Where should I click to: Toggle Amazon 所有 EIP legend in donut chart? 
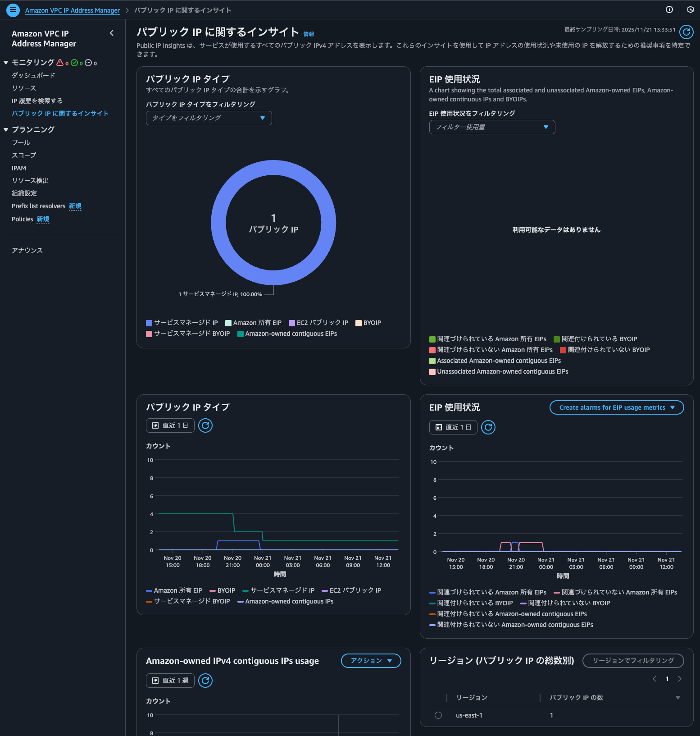[x=253, y=323]
